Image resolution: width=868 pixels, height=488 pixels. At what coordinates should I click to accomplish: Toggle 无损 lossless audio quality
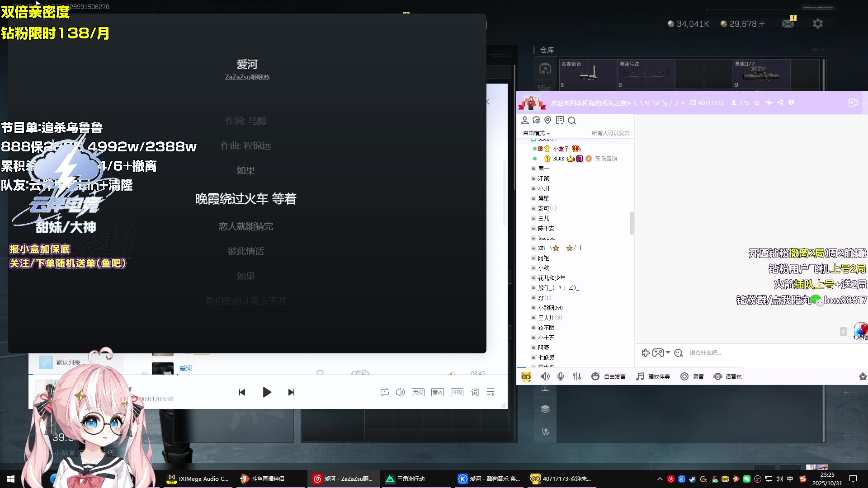(418, 392)
